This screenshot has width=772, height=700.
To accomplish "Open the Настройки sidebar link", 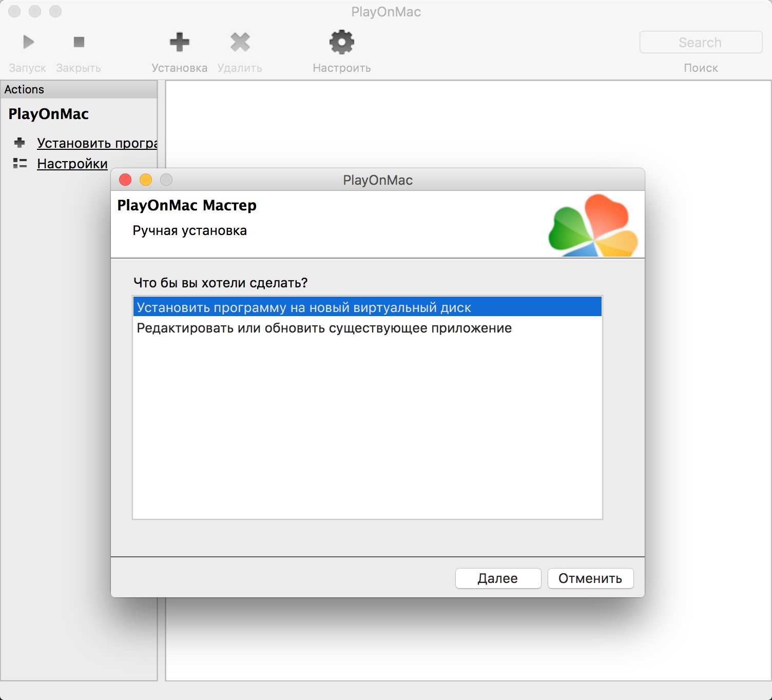I will (72, 164).
